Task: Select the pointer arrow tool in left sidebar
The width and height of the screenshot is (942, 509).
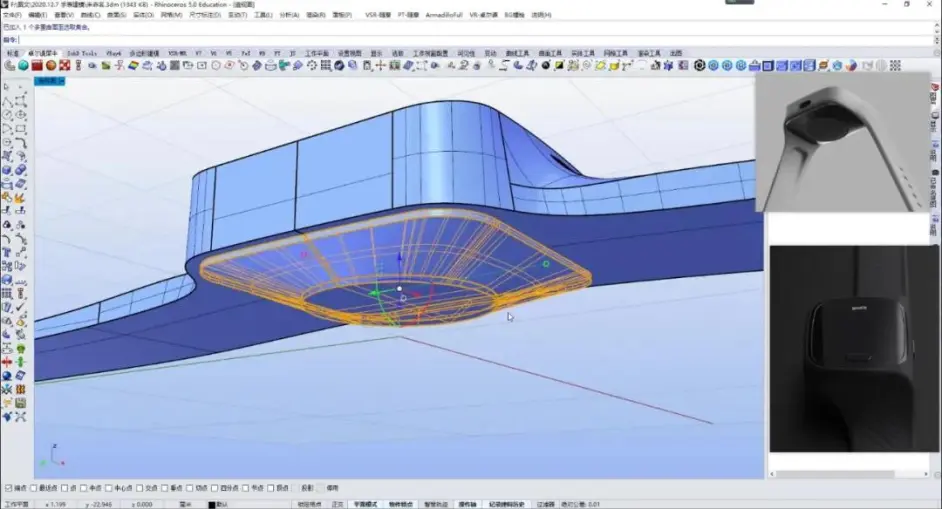Action: point(7,88)
